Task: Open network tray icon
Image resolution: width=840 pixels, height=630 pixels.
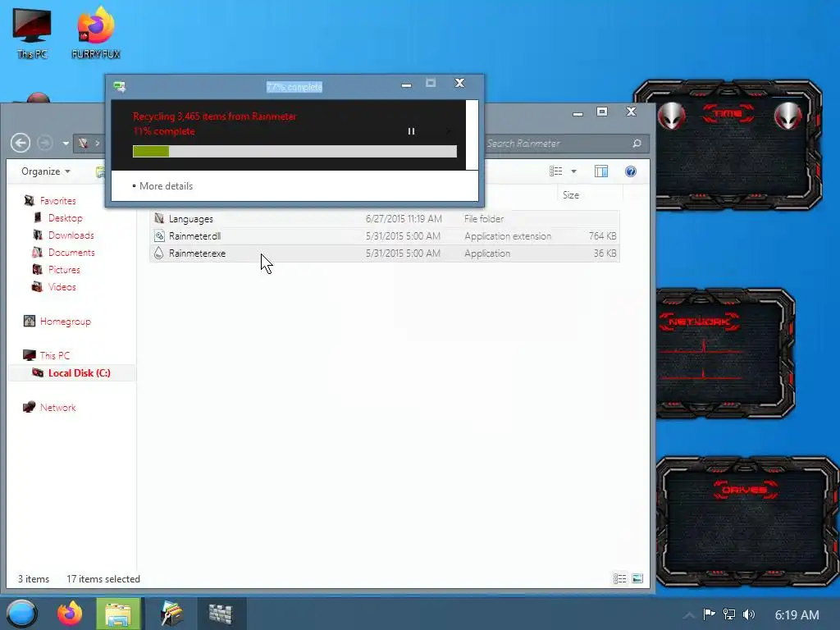Action: [x=729, y=614]
